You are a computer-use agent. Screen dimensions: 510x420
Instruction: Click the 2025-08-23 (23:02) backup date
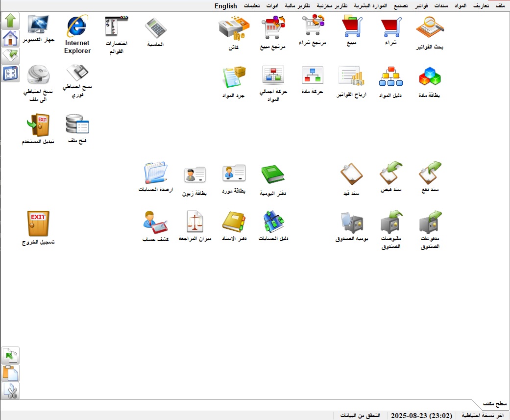[421, 416]
